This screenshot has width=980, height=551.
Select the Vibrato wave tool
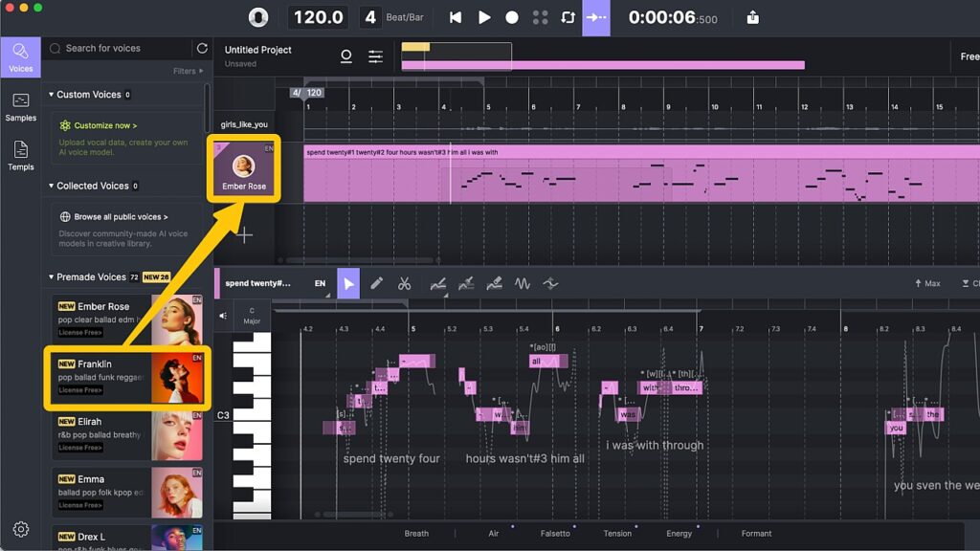click(x=521, y=283)
